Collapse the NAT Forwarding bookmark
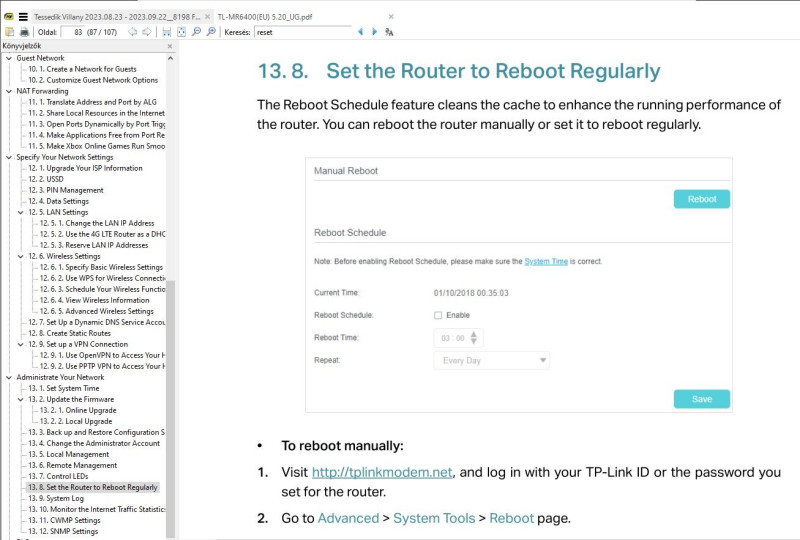 pyautogui.click(x=9, y=91)
